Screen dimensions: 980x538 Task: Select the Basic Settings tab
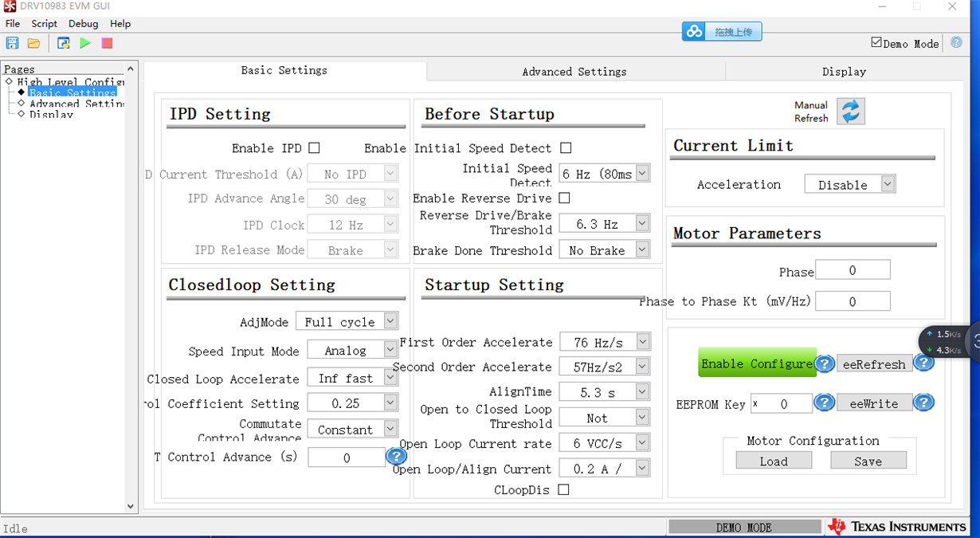[x=284, y=70]
